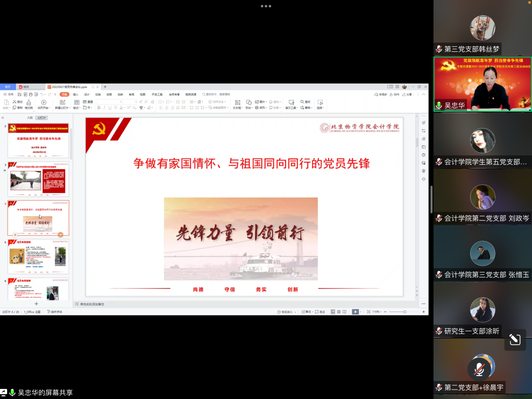The width and height of the screenshot is (532, 399).
Task: Open the font name dropdown box
Action: coord(109,102)
